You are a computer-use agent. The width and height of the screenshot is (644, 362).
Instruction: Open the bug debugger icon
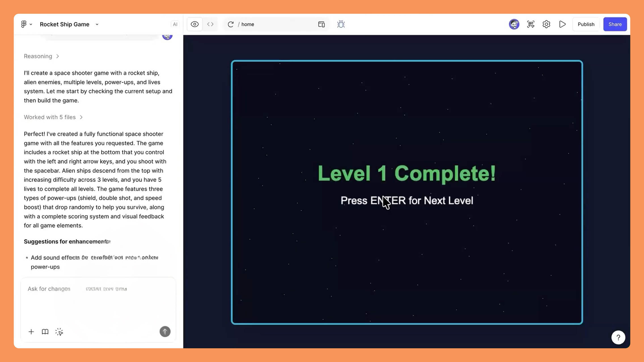click(341, 24)
